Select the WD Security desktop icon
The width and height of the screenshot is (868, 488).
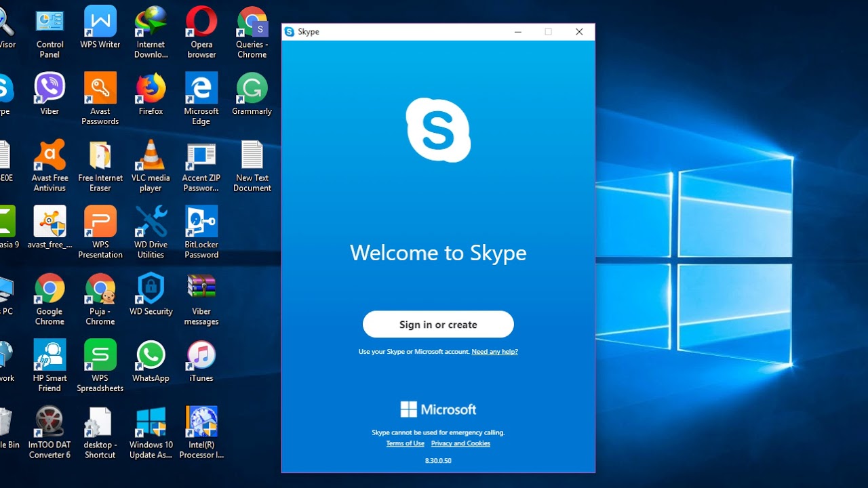[151, 295]
